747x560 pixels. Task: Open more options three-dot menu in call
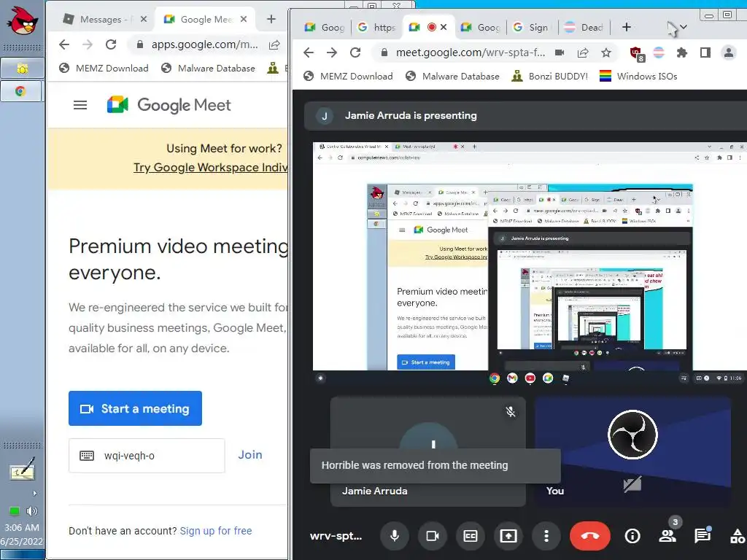tap(546, 536)
